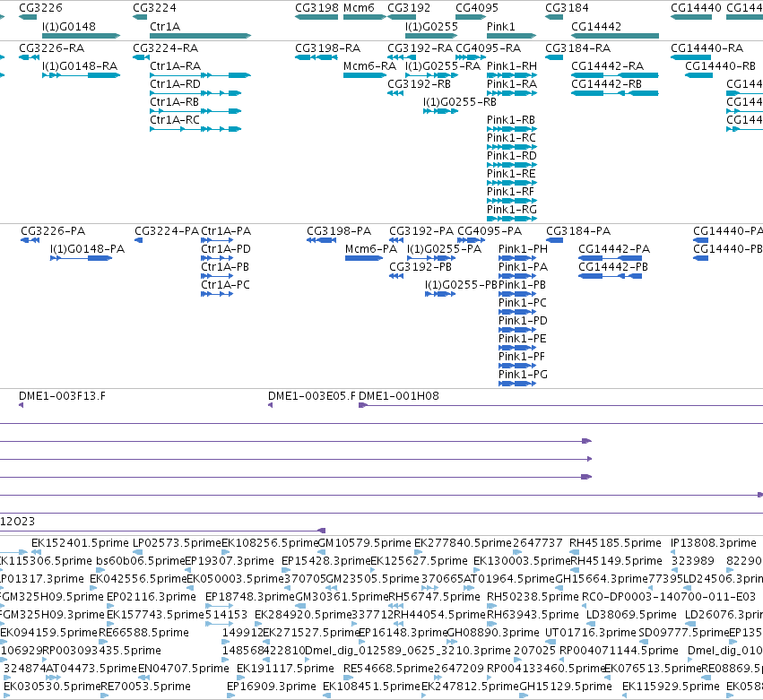The image size is (763, 700).
Task: Click protein l(1)G0148-PA
Action: pos(82,258)
